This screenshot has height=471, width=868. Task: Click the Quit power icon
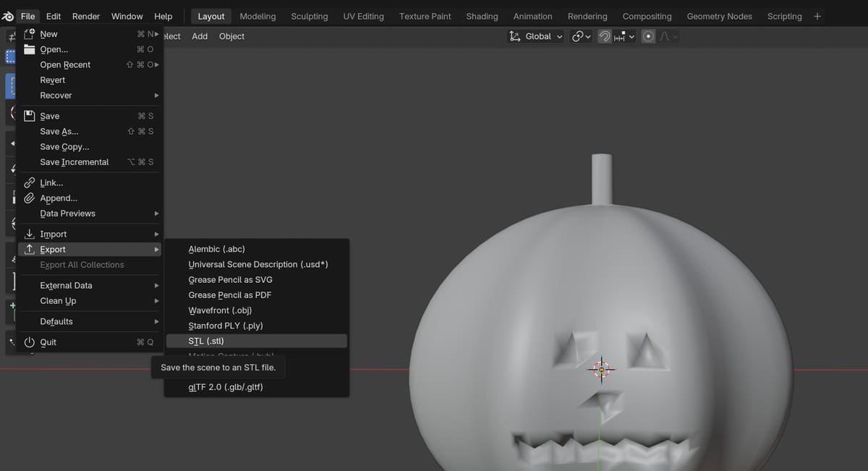pyautogui.click(x=30, y=342)
